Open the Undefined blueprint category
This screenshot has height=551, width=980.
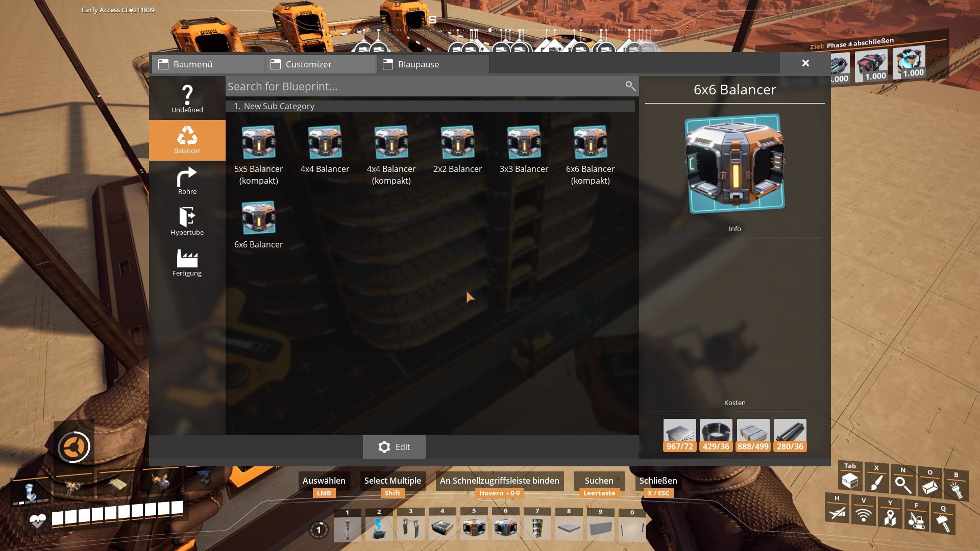pyautogui.click(x=187, y=99)
